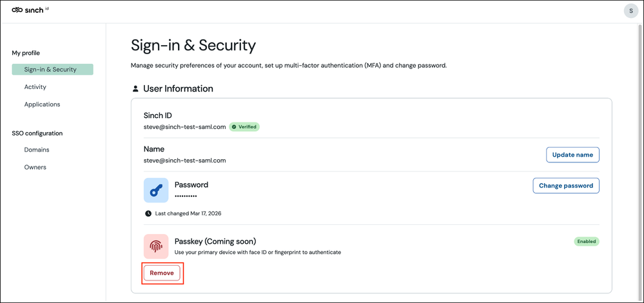Open Owners under SSO configuration
Image resolution: width=644 pixels, height=303 pixels.
(x=35, y=167)
